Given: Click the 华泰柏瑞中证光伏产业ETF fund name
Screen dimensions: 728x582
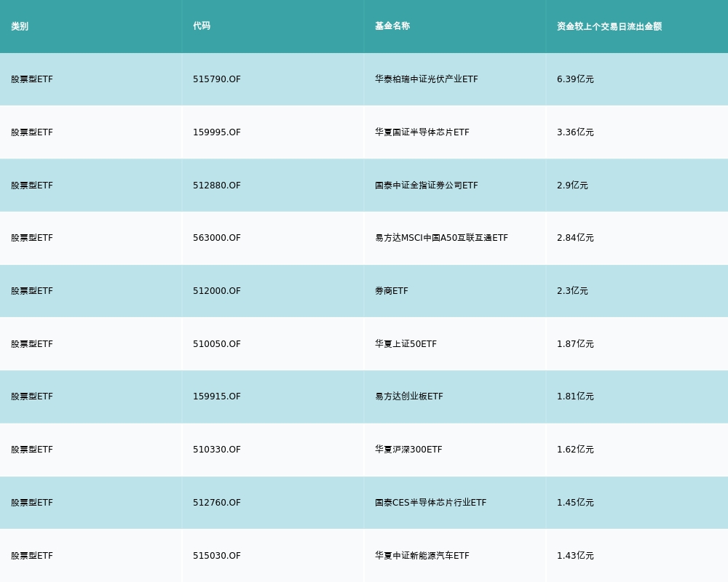Looking at the screenshot, I should (x=427, y=79).
